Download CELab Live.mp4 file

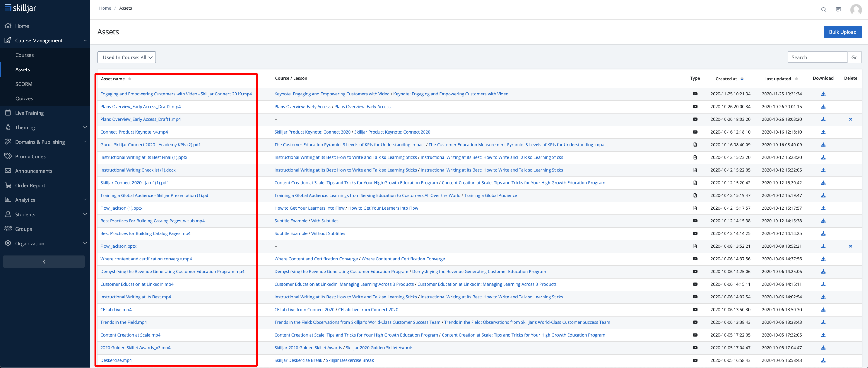(823, 310)
